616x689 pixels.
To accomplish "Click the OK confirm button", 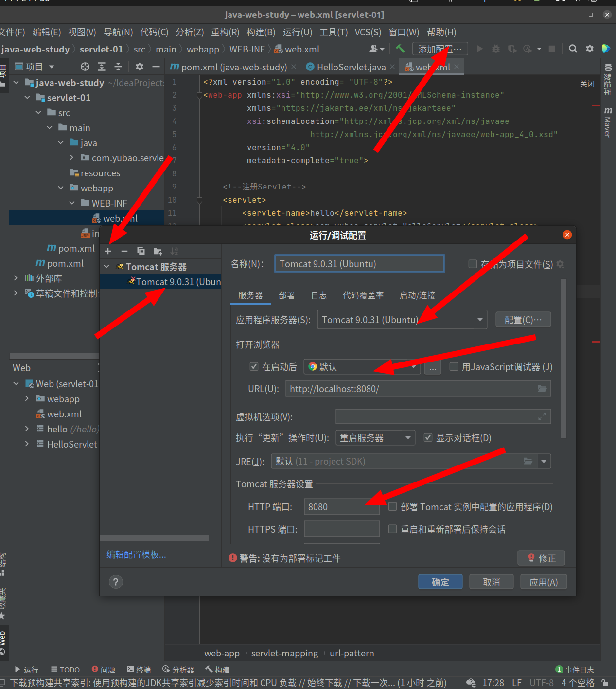I will point(440,582).
